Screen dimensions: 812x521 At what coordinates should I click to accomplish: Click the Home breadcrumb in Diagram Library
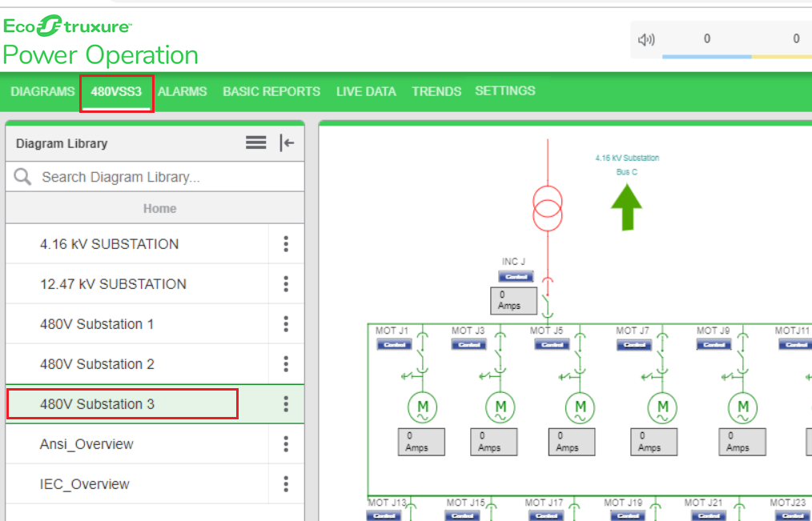pos(159,209)
